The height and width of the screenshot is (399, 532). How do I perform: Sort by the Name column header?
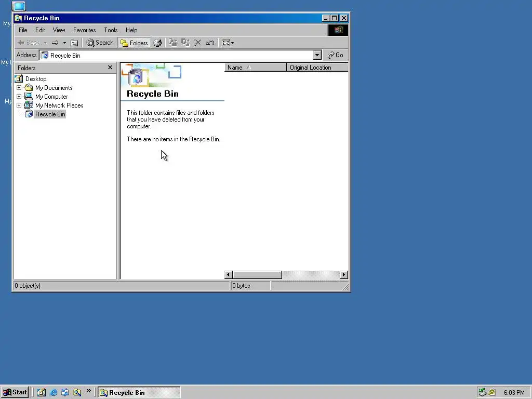tap(256, 68)
